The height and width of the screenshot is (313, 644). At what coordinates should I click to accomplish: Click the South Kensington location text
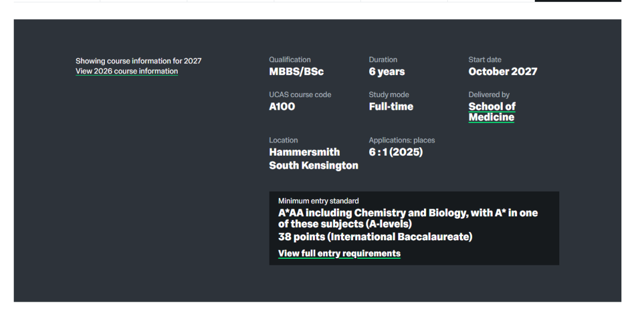pos(314,165)
